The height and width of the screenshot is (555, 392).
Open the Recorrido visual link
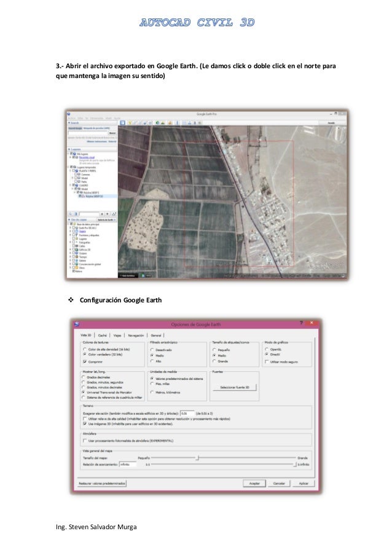[x=87, y=157]
